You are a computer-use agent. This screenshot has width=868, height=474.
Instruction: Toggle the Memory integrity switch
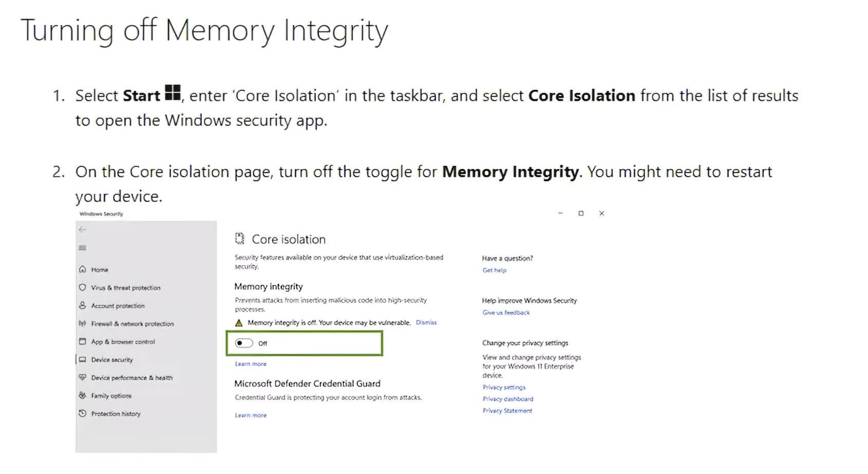pyautogui.click(x=244, y=343)
